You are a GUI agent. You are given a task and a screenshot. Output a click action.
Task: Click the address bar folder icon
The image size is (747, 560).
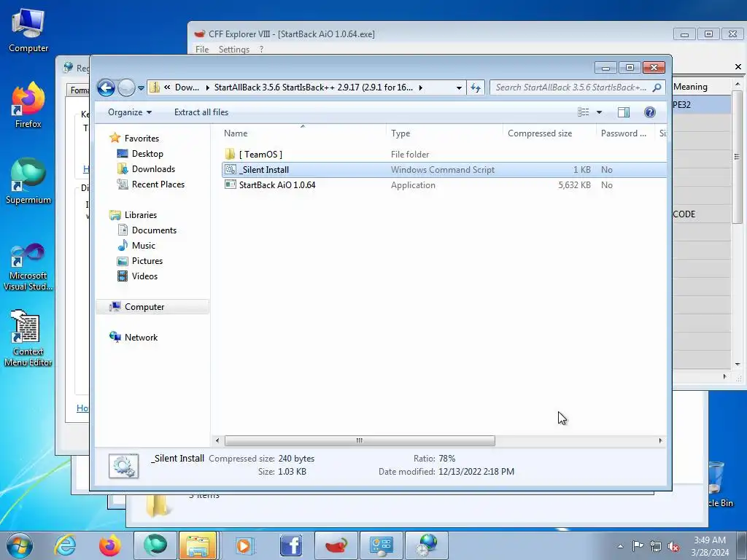(155, 87)
